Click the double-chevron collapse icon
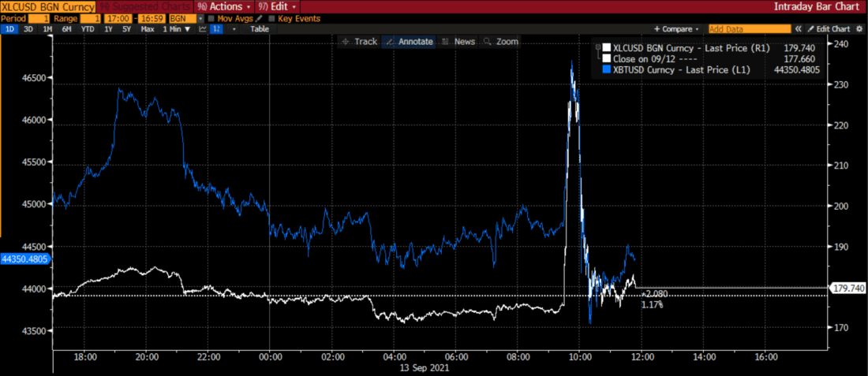The image size is (868, 376). 799,29
